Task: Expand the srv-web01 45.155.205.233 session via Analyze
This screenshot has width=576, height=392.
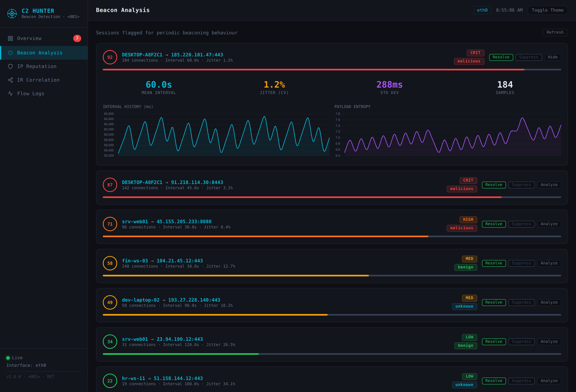Action: (549, 224)
